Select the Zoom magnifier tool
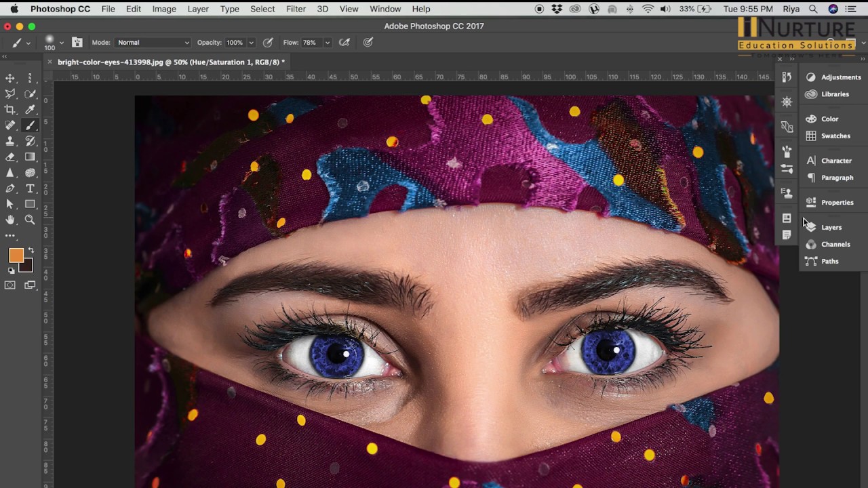The width and height of the screenshot is (868, 488). point(31,220)
